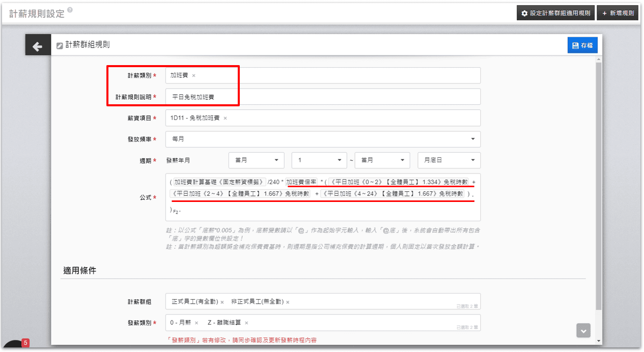Image resolution: width=644 pixels, height=352 pixels.
Task: Expand the start day dropdown showing 1
Action: pyautogui.click(x=319, y=160)
